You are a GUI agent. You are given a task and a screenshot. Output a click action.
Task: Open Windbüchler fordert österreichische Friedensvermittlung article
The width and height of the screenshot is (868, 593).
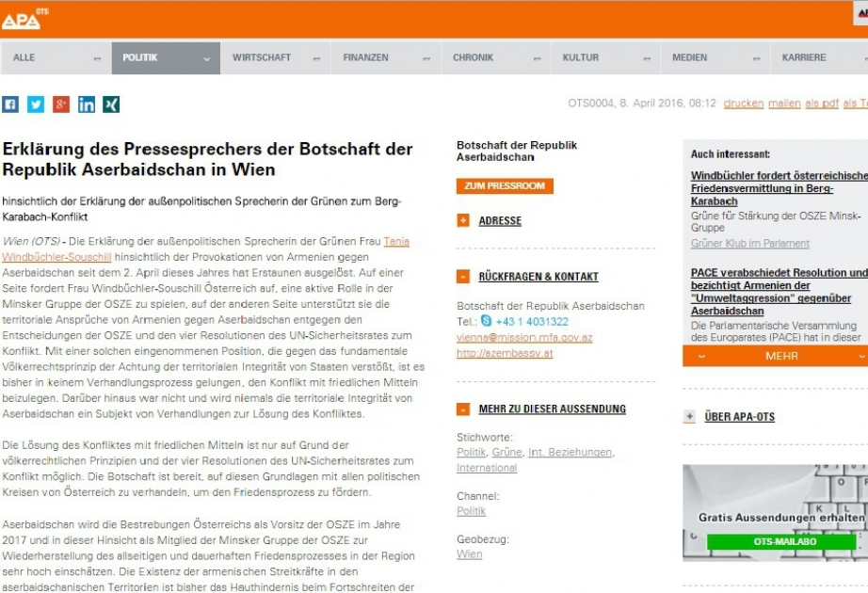click(x=780, y=188)
